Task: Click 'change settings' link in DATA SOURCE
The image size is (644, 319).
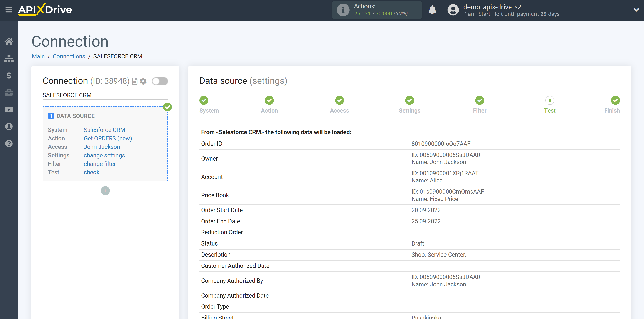Action: [104, 155]
